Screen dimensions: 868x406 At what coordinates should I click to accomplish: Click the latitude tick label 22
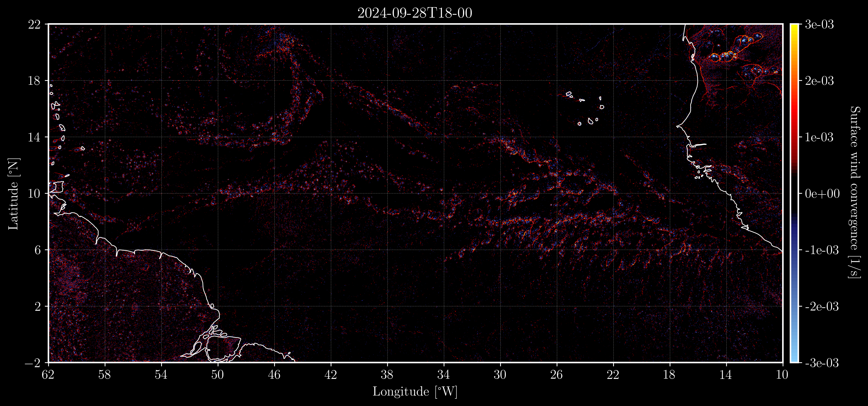coord(34,25)
